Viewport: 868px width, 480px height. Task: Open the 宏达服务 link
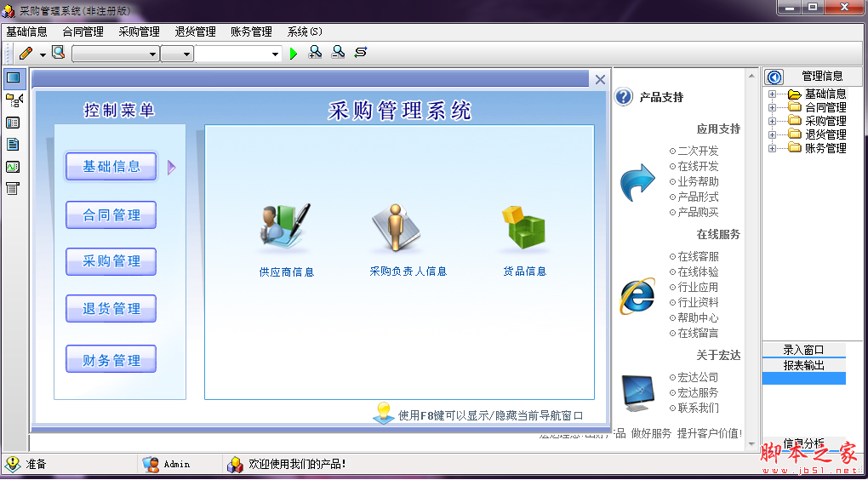(698, 393)
